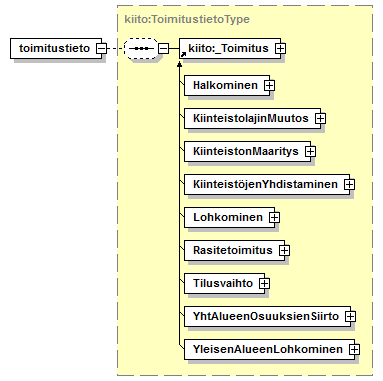383x381 pixels.
Task: Select the YleisenAlueenLohkominen element box
Action: click(x=269, y=350)
